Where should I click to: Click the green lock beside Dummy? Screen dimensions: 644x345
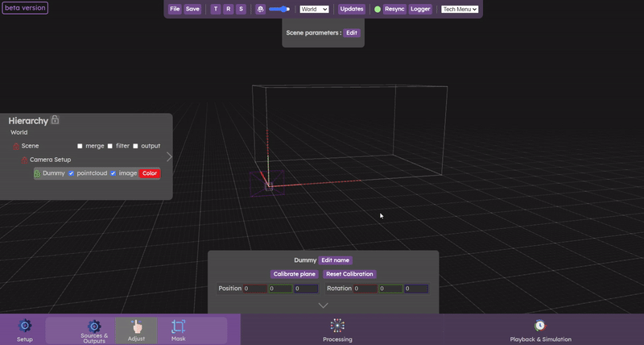click(x=37, y=173)
